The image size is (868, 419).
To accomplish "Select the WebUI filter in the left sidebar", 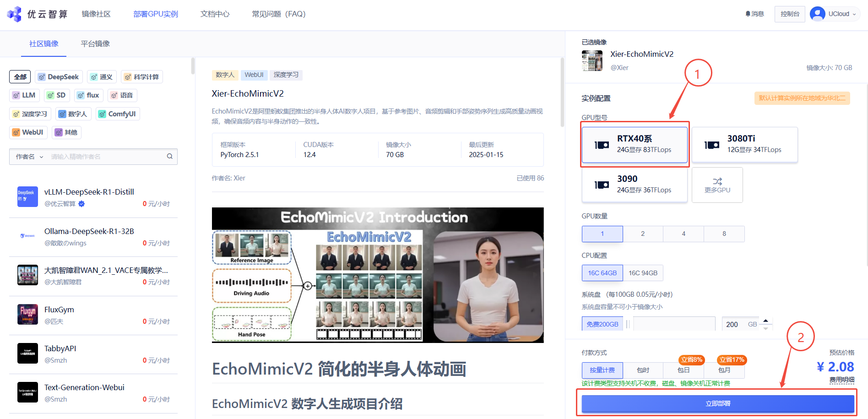I will 28,132.
